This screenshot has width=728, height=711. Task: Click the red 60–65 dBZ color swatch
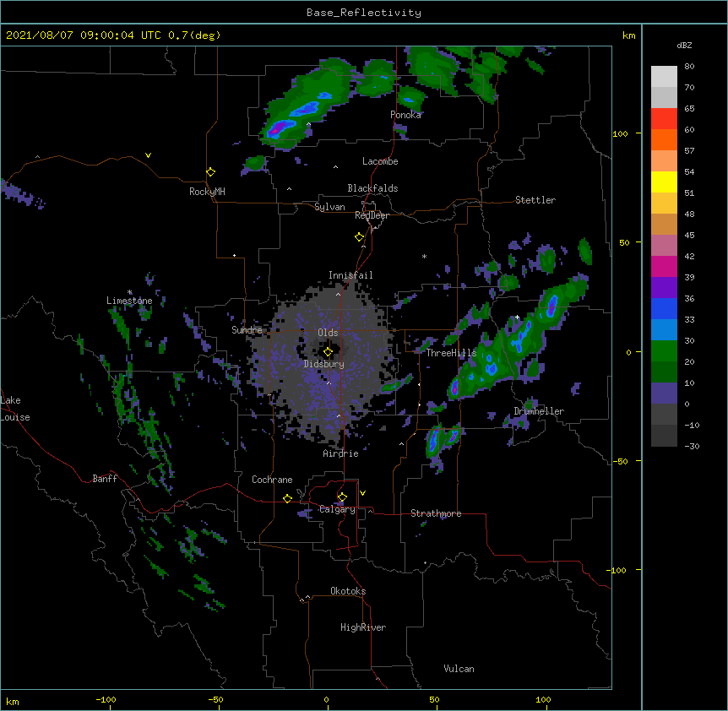(x=664, y=119)
